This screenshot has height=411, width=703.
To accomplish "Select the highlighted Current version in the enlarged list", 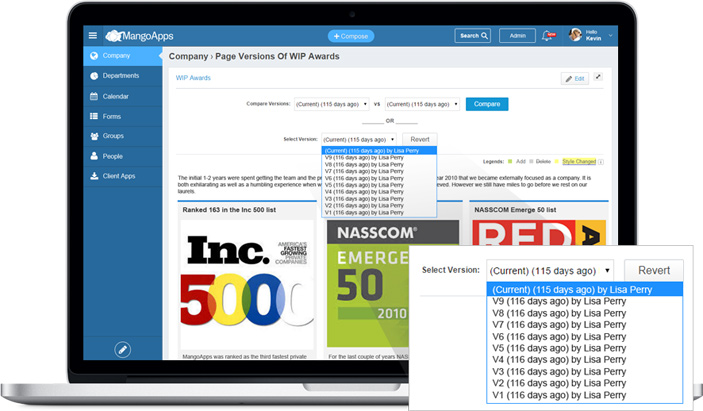I will pos(585,290).
